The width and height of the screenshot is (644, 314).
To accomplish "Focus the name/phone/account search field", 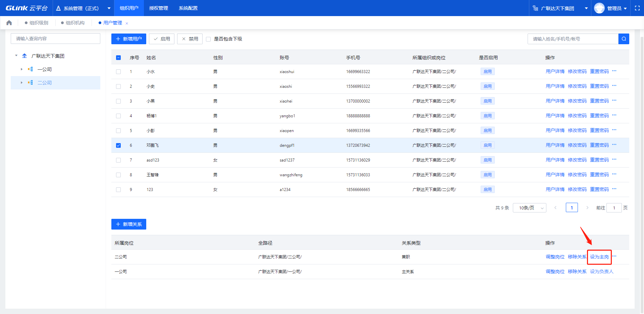I will click(x=573, y=39).
